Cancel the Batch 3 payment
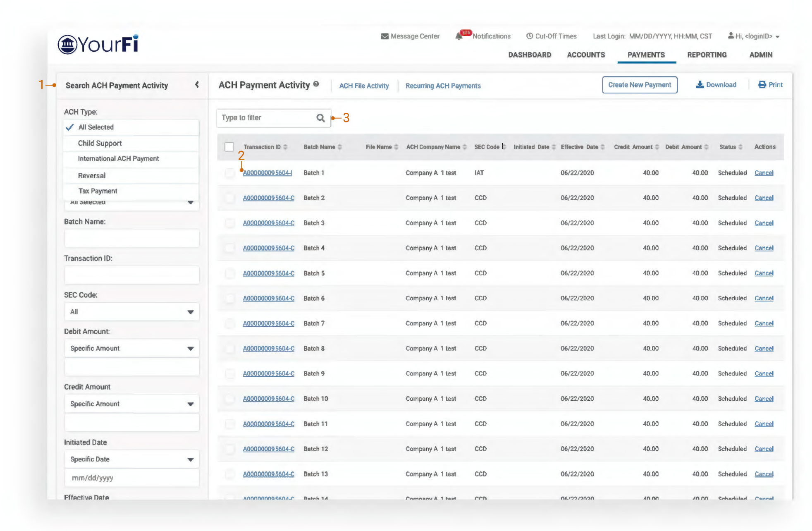This screenshot has height=531, width=812. (x=764, y=223)
